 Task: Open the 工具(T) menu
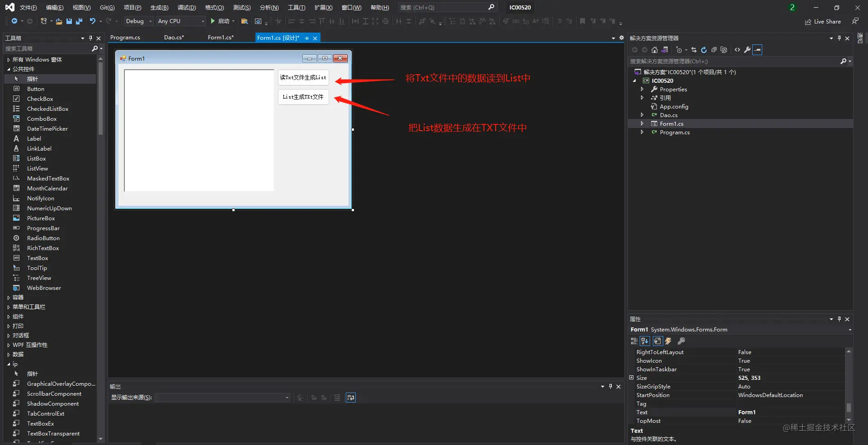tap(297, 7)
